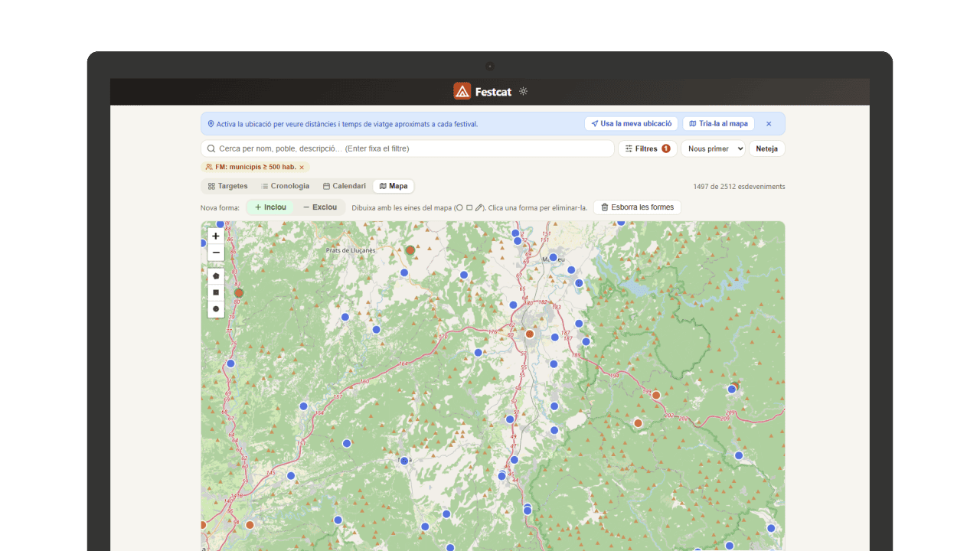This screenshot has height=551, width=980.
Task: Zoom in the map with plus button
Action: (216, 236)
